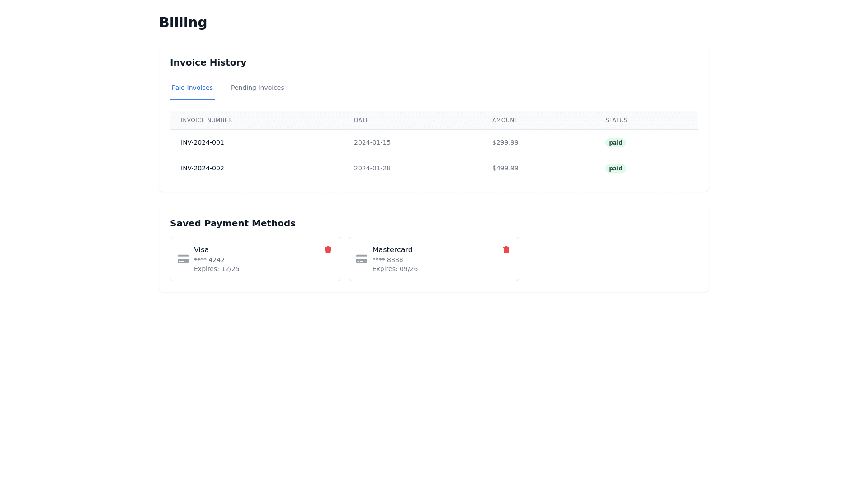Open invoice INV-2024-001
The width and height of the screenshot is (868, 488).
pos(202,142)
